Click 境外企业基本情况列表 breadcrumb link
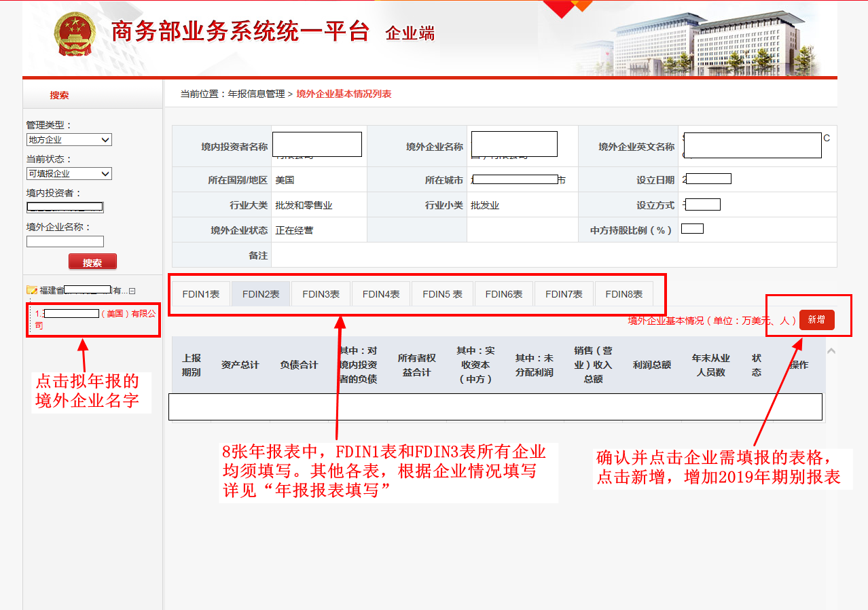Image resolution: width=868 pixels, height=610 pixels. tap(344, 94)
